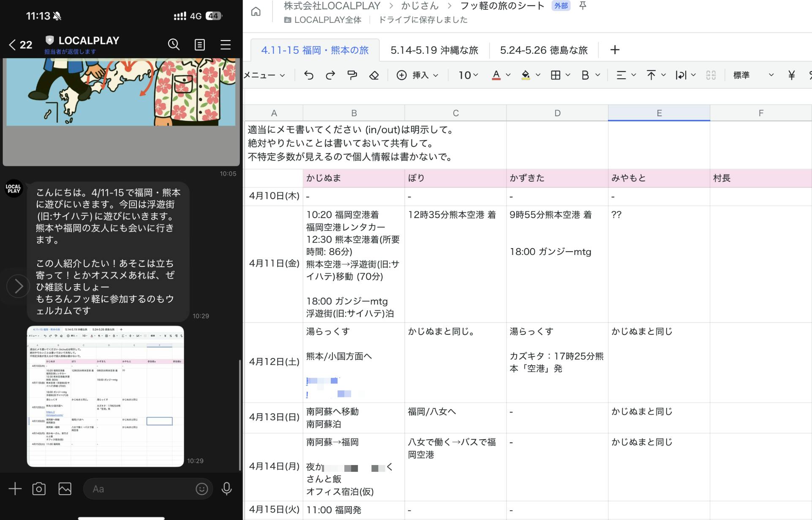Image resolution: width=812 pixels, height=520 pixels.
Task: Open the chat hamburger menu
Action: click(x=226, y=44)
